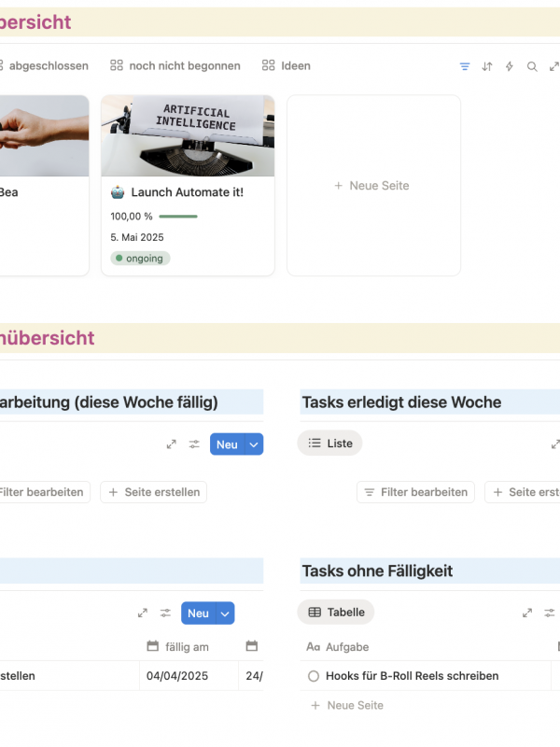Viewport: 560px width, 747px height.
Task: Click 'Seite erstellen' in 'diese Woche fällig' section
Action: [153, 492]
